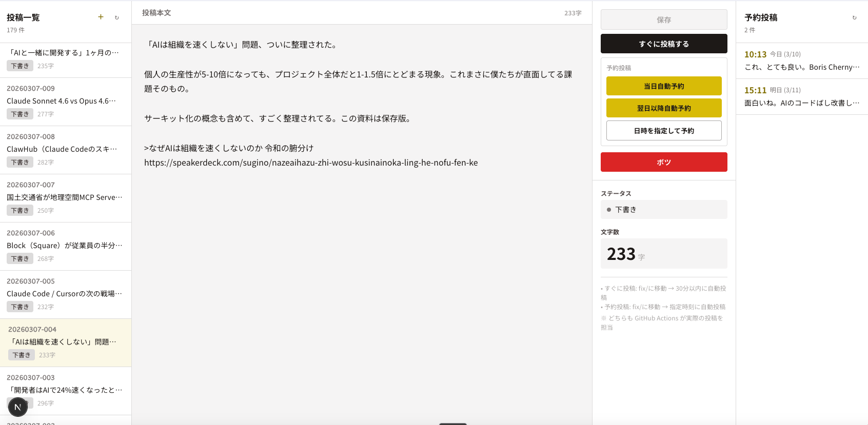868x425 pixels.
Task: Refresh the 予約投稿 scheduled list
Action: pyautogui.click(x=854, y=17)
